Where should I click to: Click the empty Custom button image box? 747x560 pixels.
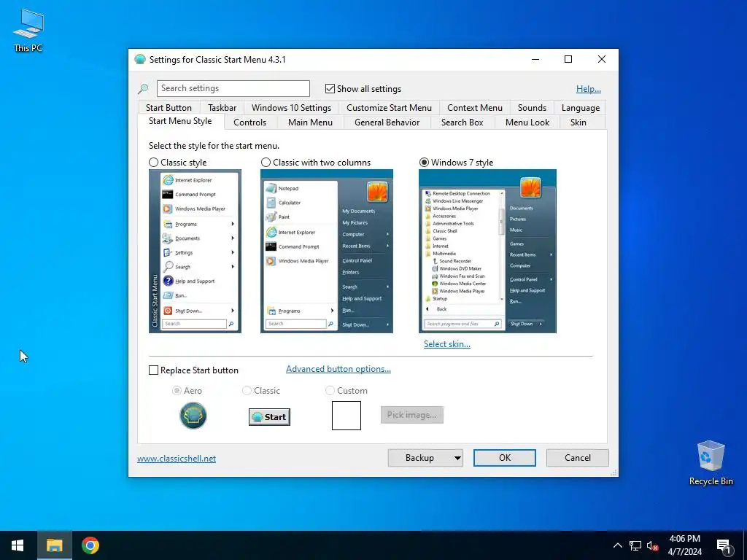pos(347,415)
